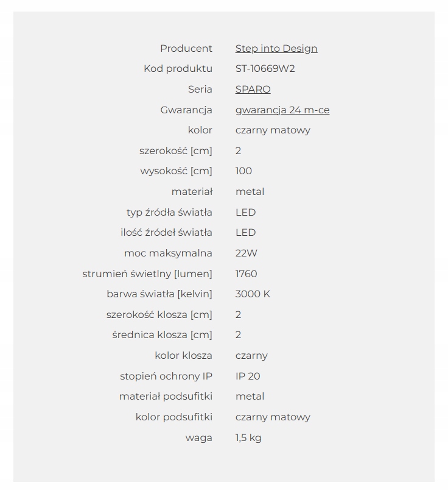Click the strumień świetlny [lumen] label
The image size is (448, 491).
(x=147, y=274)
